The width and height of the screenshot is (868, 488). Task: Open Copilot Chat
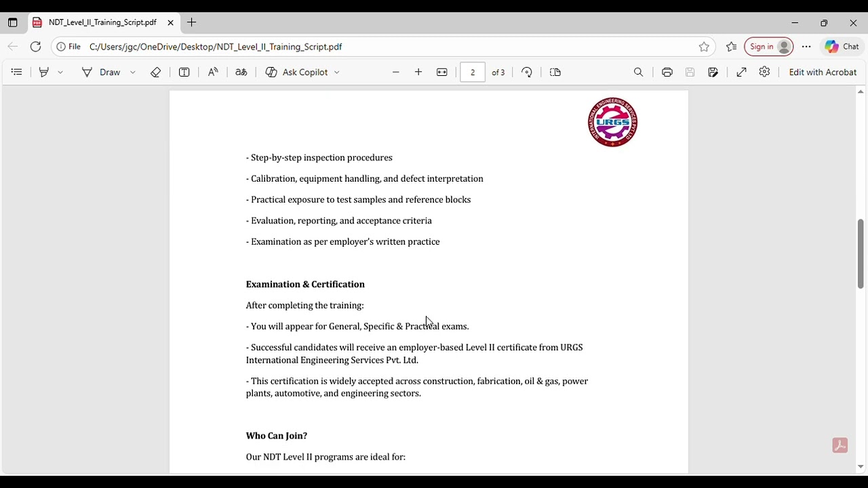click(x=842, y=47)
